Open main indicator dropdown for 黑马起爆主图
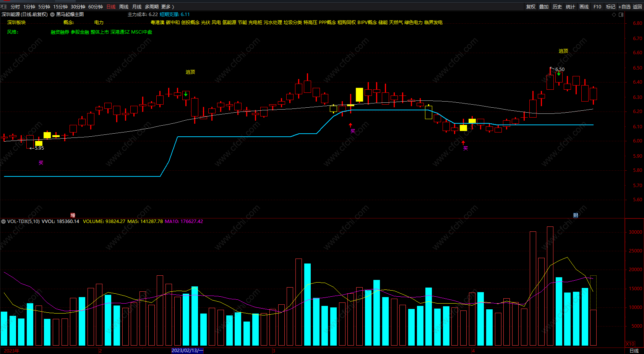Image resolution: width=644 pixels, height=354 pixels. tap(52, 15)
